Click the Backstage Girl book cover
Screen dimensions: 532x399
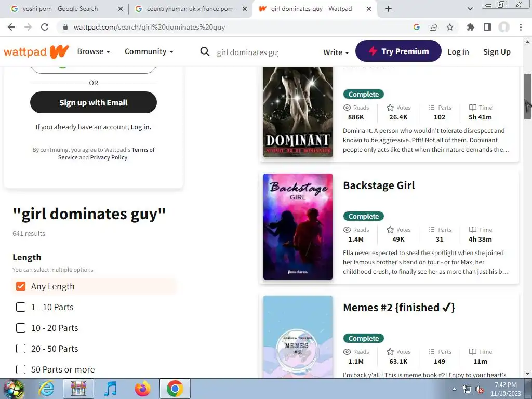(298, 227)
